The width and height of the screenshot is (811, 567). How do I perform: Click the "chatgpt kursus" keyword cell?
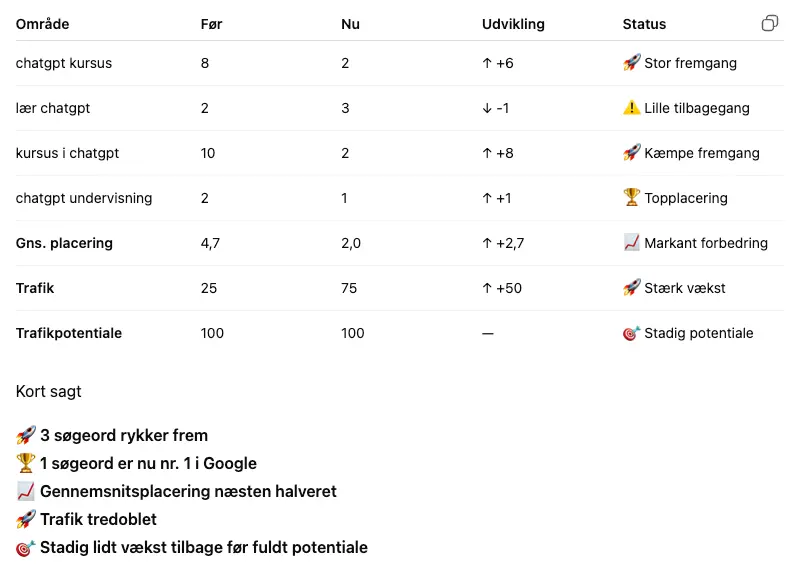click(64, 63)
